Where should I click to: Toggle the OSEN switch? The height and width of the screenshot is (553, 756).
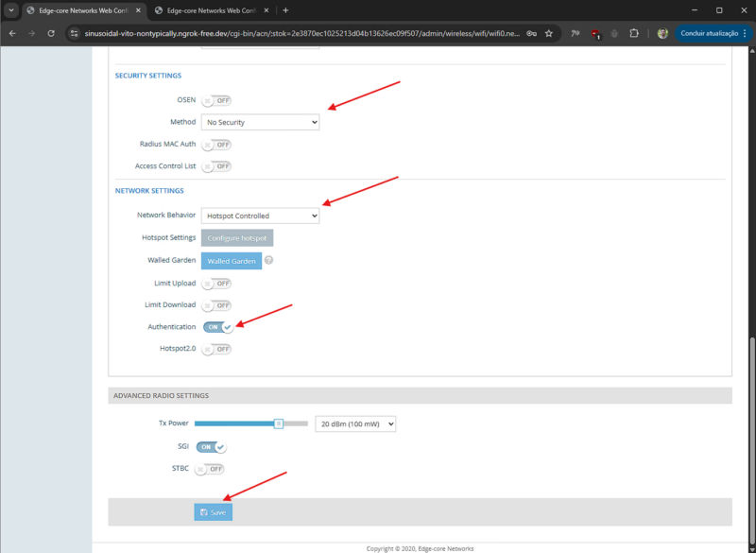216,100
